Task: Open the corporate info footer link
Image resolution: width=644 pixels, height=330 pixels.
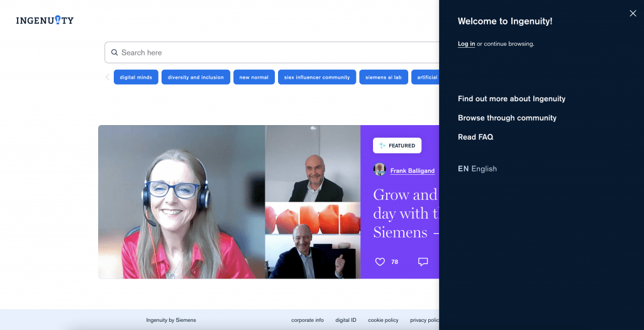Action: pyautogui.click(x=307, y=320)
